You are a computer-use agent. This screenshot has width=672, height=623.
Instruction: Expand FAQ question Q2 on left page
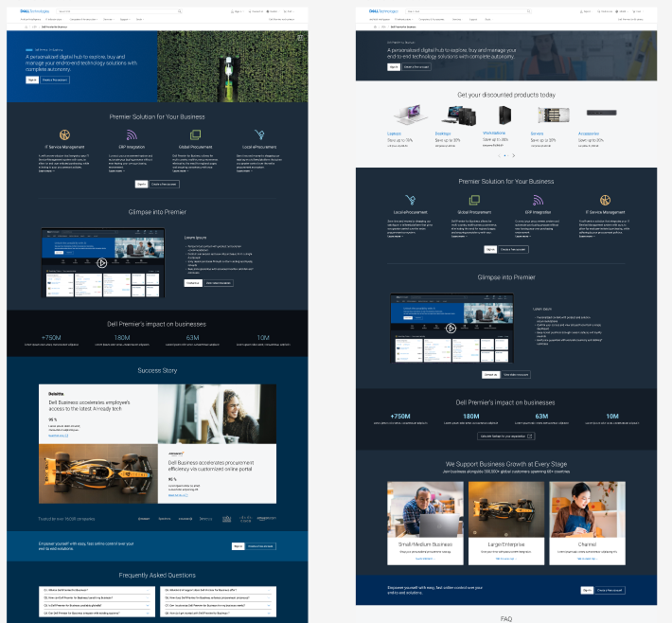pyautogui.click(x=97, y=597)
